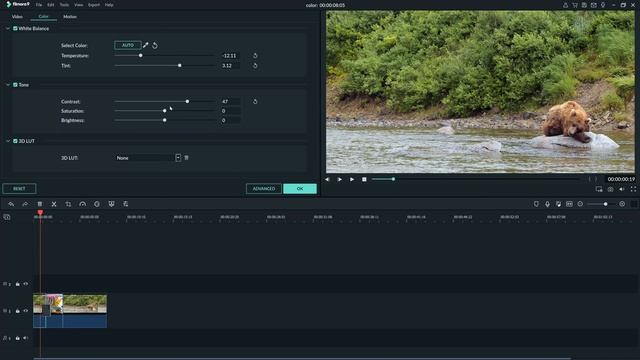
Task: Click the Brightness slider handle
Action: point(164,120)
